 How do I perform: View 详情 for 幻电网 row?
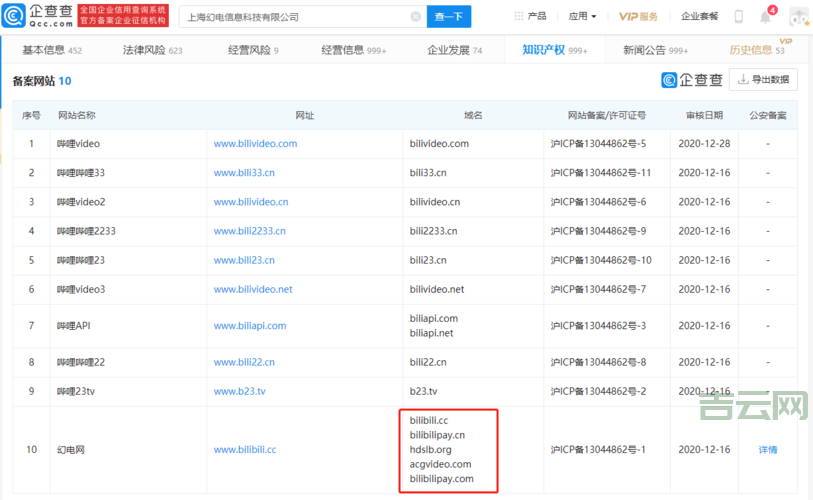767,450
